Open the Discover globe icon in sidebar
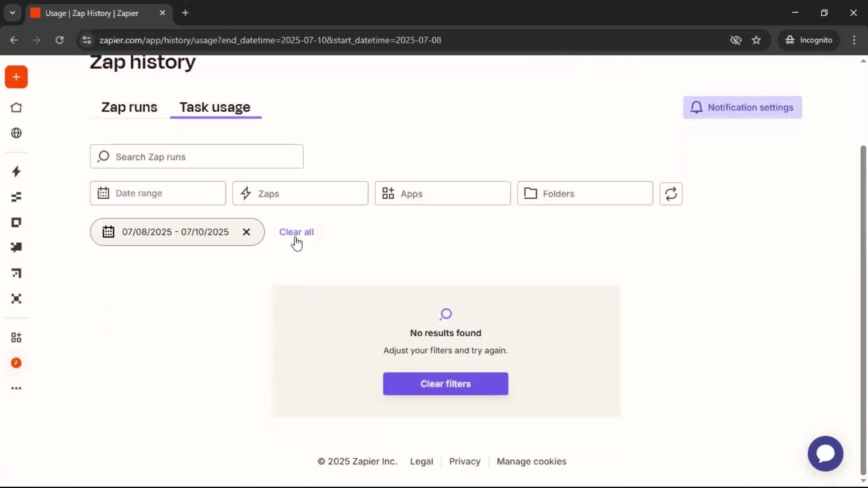Image resolution: width=868 pixels, height=488 pixels. click(x=16, y=133)
